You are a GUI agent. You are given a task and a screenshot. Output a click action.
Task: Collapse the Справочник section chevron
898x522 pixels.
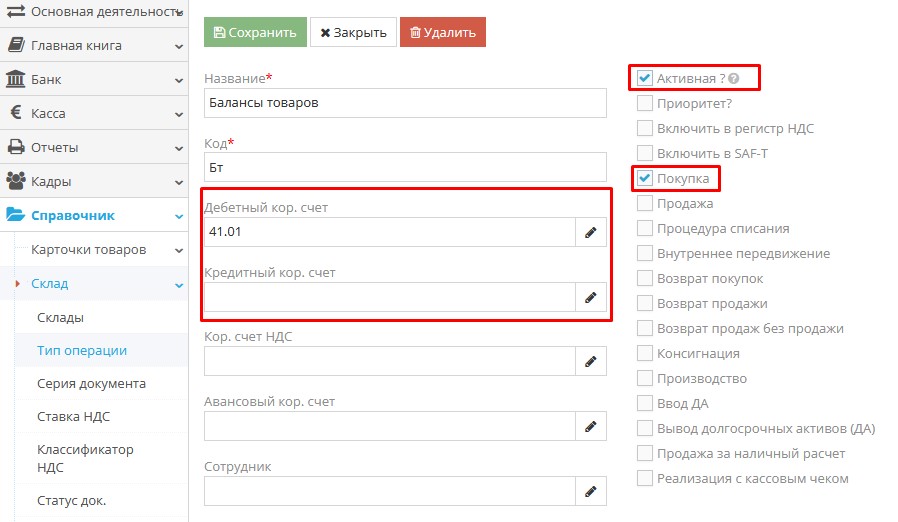click(178, 216)
